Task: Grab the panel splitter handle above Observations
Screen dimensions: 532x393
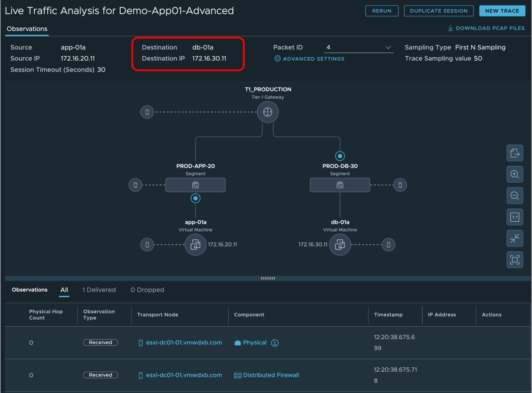Action: pos(268,278)
